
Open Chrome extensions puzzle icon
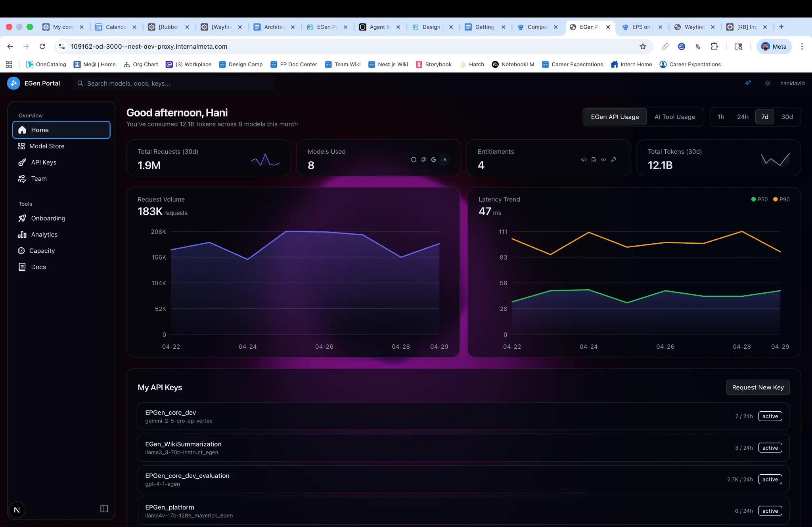click(714, 46)
